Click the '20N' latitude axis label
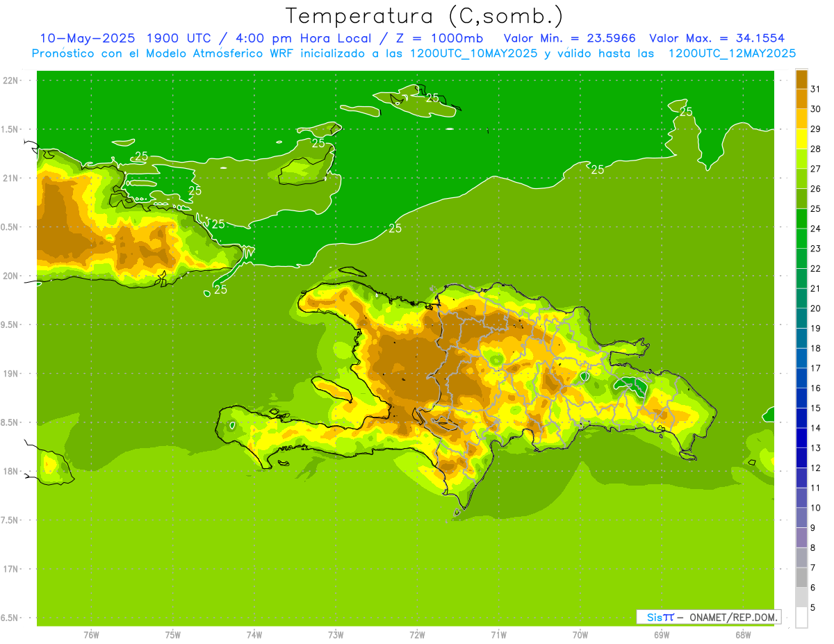834x644 pixels. [x=11, y=276]
